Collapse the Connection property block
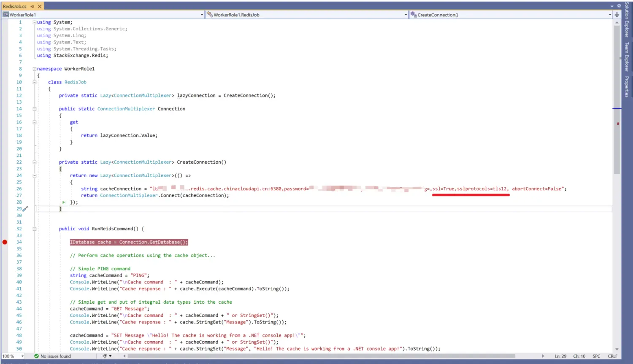 [x=35, y=109]
